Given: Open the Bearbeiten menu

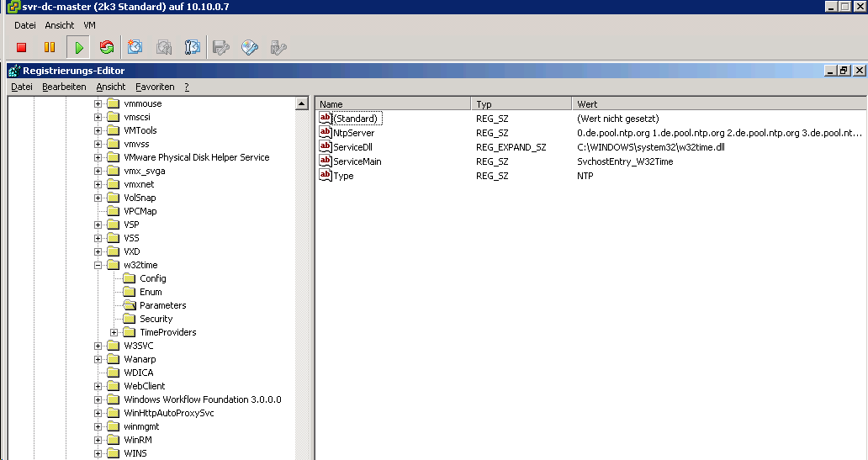Looking at the screenshot, I should click(64, 87).
